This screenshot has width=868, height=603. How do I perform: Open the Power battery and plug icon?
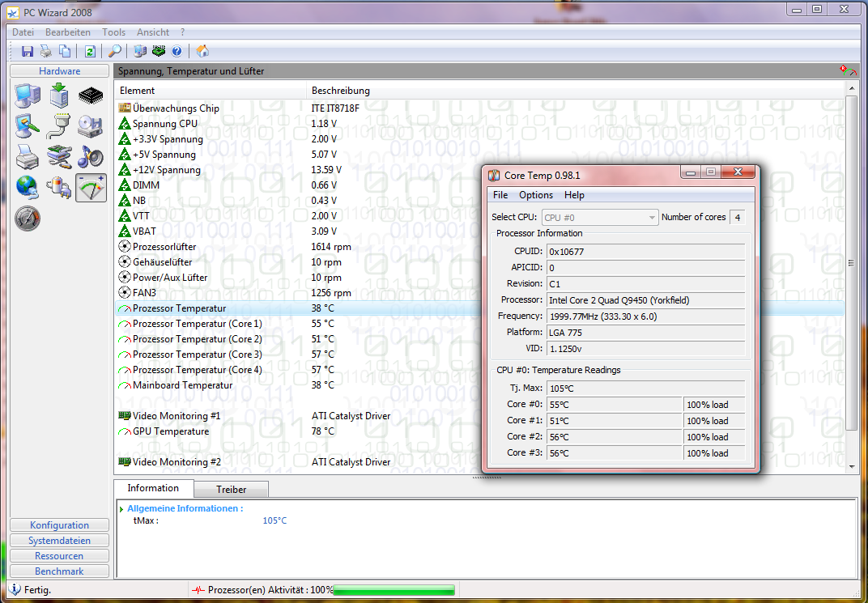tap(58, 188)
